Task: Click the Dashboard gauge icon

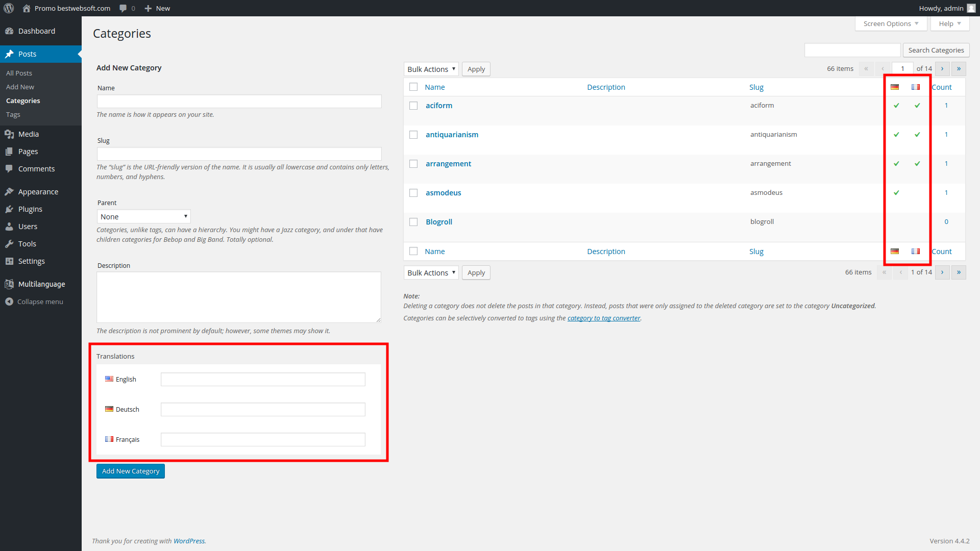Action: point(9,31)
